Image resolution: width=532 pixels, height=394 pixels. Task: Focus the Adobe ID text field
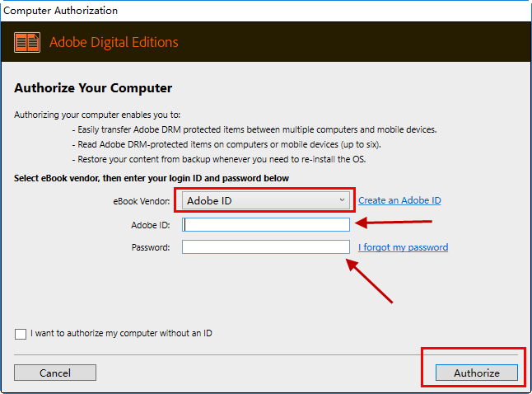pos(266,225)
